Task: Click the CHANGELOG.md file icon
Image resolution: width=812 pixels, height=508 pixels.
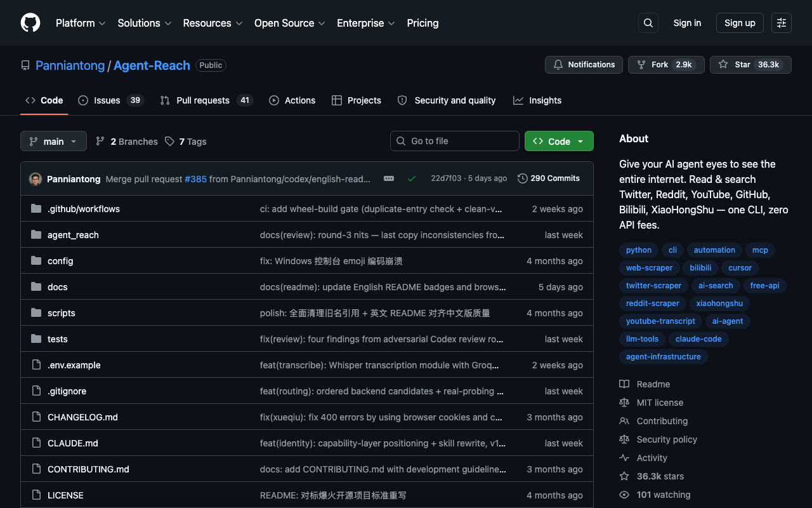Action: click(36, 417)
